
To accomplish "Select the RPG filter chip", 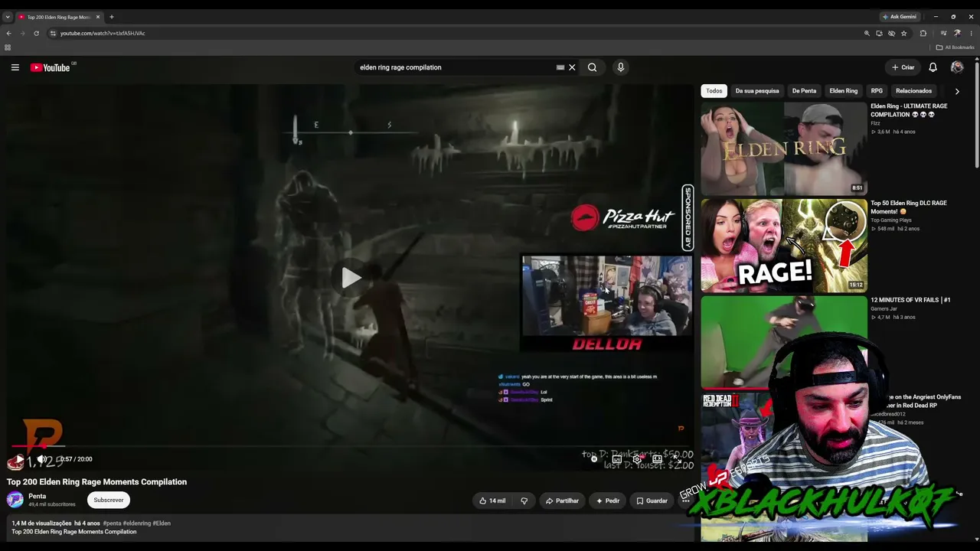I will pos(877,90).
